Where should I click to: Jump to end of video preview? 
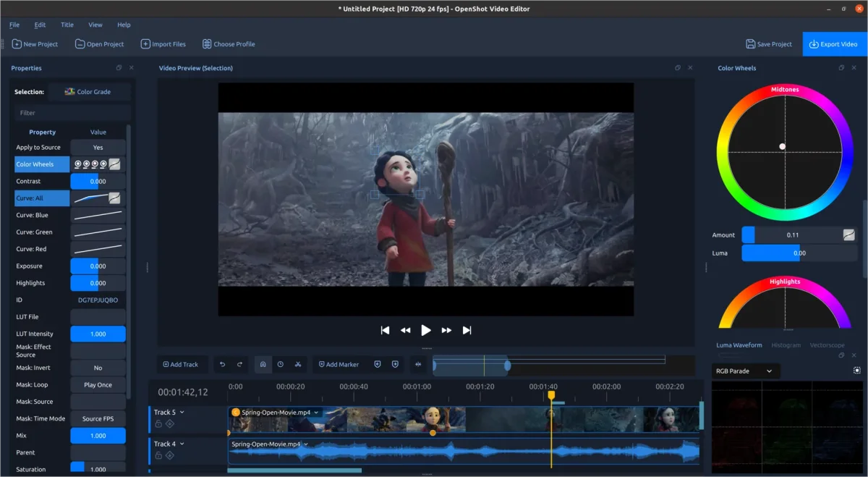pyautogui.click(x=467, y=330)
